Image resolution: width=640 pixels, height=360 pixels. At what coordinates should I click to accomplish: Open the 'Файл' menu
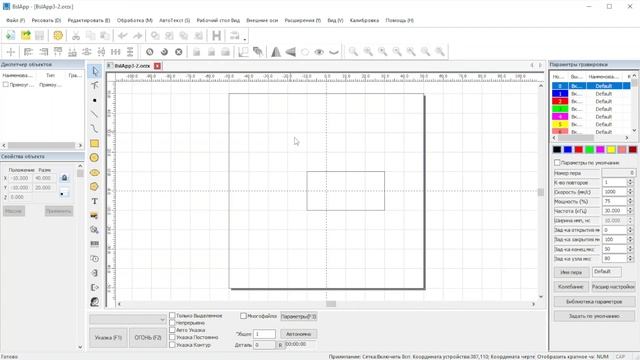click(x=16, y=20)
